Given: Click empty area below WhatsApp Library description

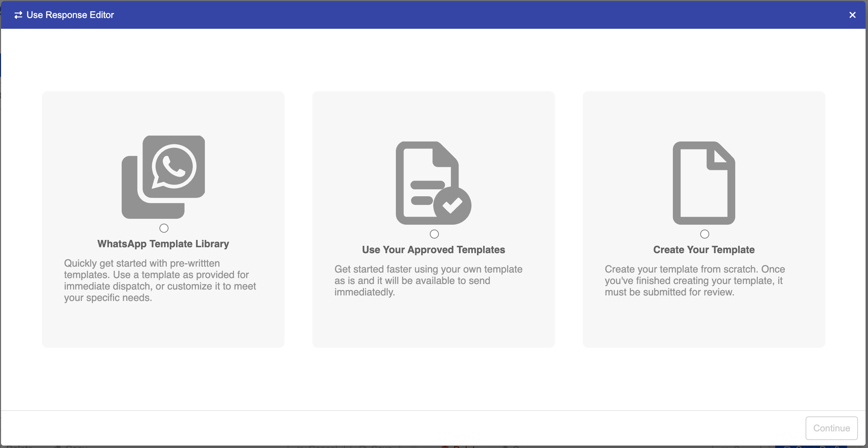Looking at the screenshot, I should click(163, 326).
